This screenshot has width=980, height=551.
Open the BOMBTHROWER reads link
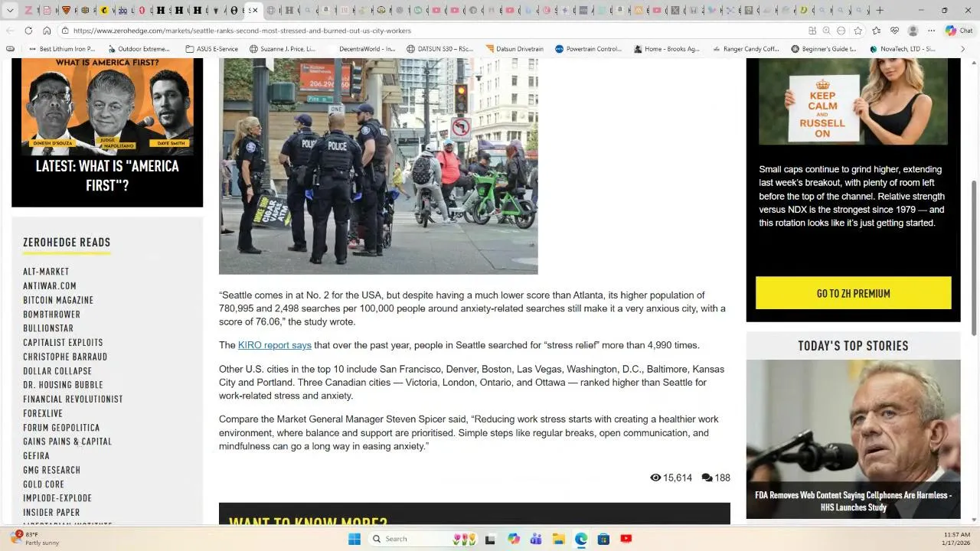[x=51, y=315]
